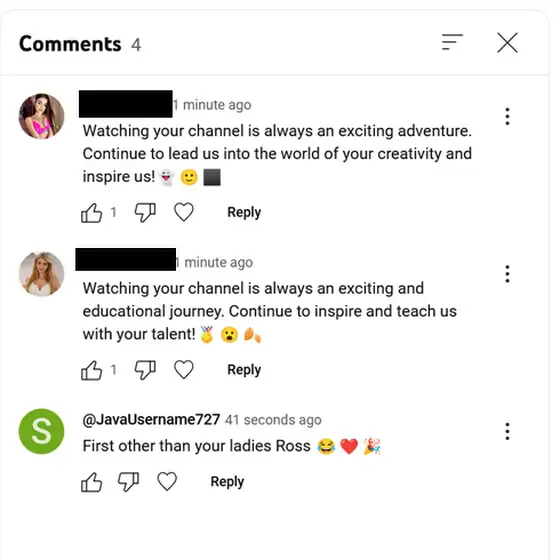The image size is (560, 560).
Task: Dislike the @JavaUsername727 comment
Action: pyautogui.click(x=128, y=482)
